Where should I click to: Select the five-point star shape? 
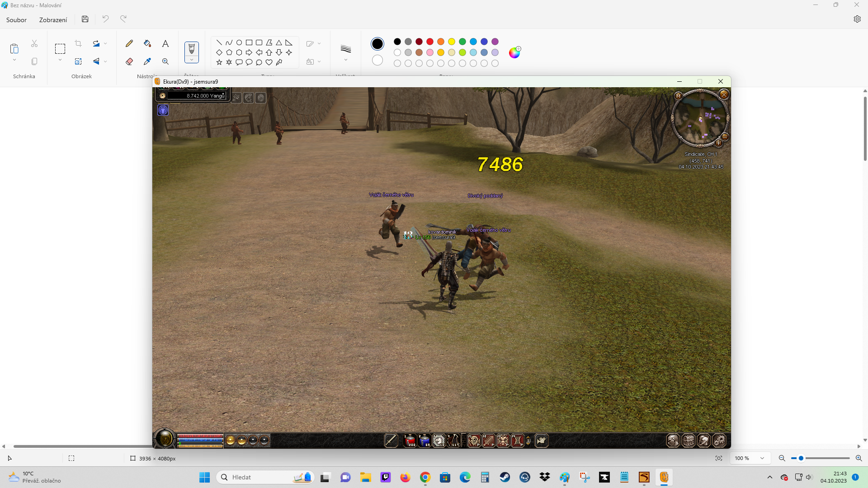219,62
